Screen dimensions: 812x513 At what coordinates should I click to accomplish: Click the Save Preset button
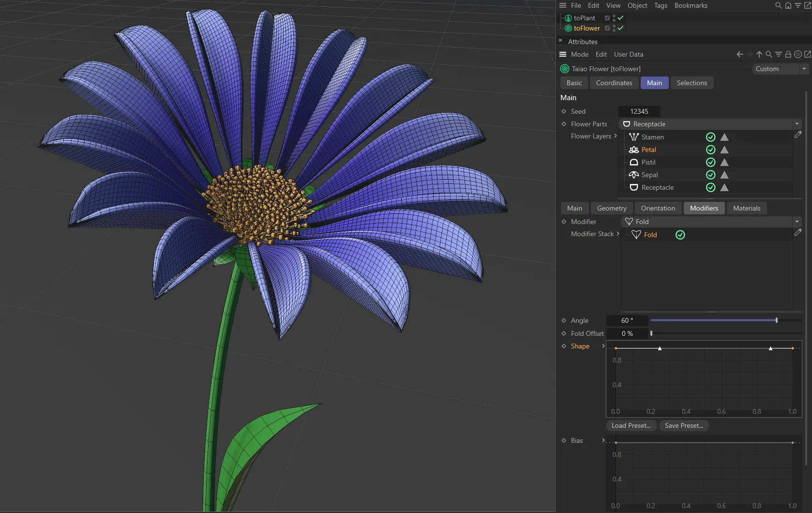[x=684, y=425]
